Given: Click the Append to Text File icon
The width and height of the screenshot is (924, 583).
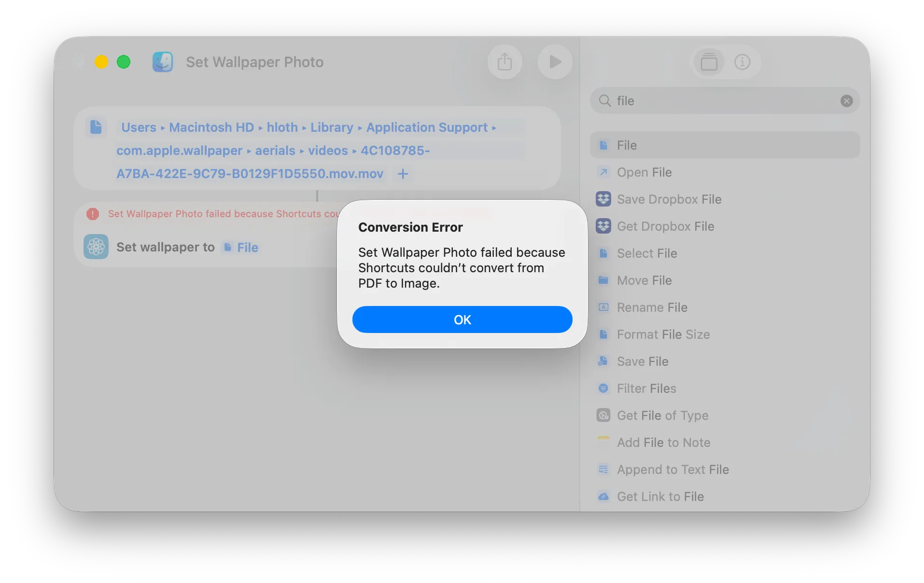Looking at the screenshot, I should (603, 470).
